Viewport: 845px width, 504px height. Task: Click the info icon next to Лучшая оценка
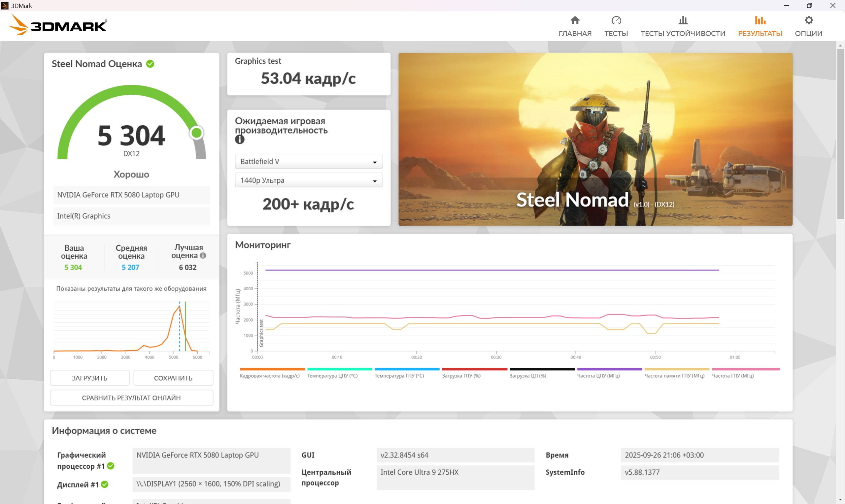click(x=203, y=256)
